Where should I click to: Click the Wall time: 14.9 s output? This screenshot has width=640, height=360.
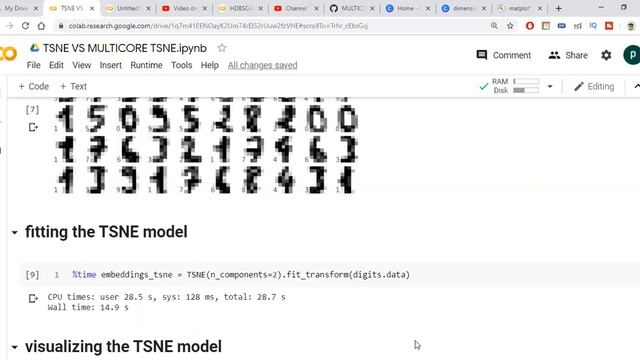[88, 307]
